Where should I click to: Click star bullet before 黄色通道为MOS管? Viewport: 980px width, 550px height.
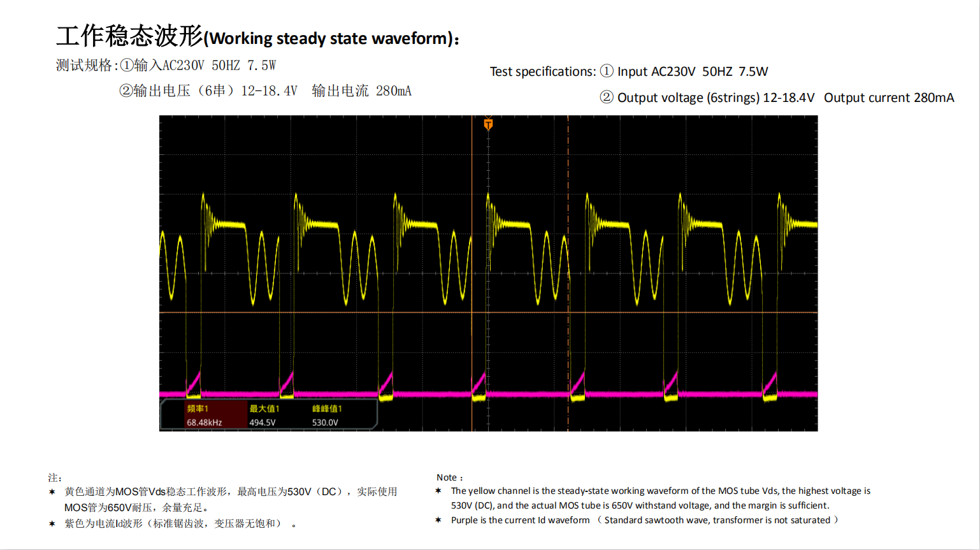click(52, 492)
